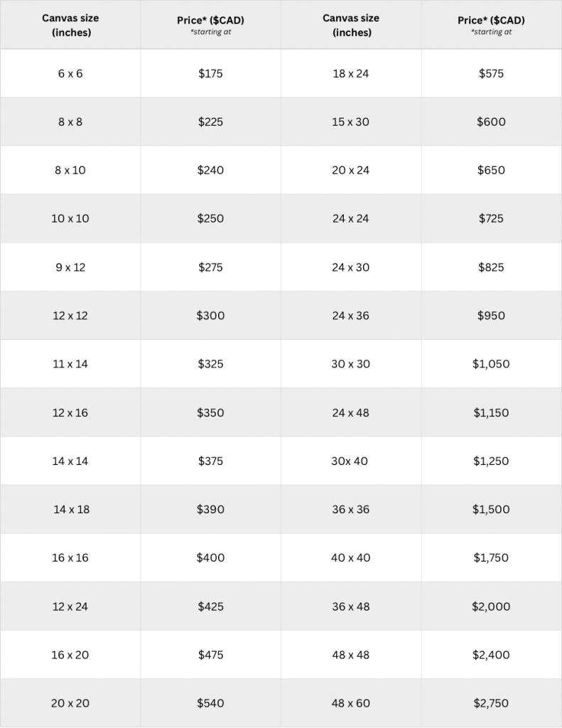Image resolution: width=562 pixels, height=728 pixels.
Task: Click the 30 x 30 canvas size
Action: click(x=351, y=364)
